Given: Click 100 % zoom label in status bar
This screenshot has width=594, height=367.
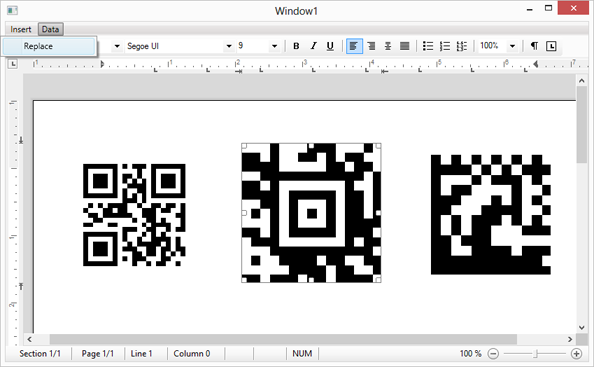Looking at the screenshot, I should click(471, 354).
